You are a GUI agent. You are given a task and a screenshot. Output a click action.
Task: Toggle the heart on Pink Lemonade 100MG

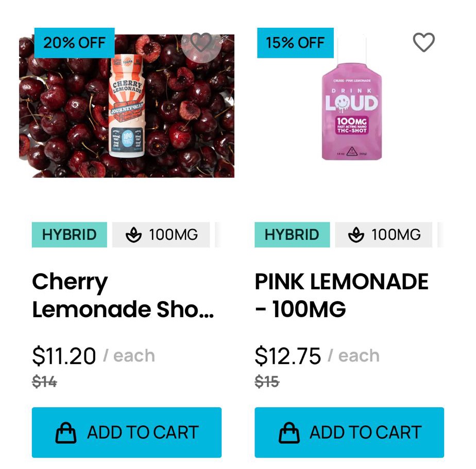[424, 42]
